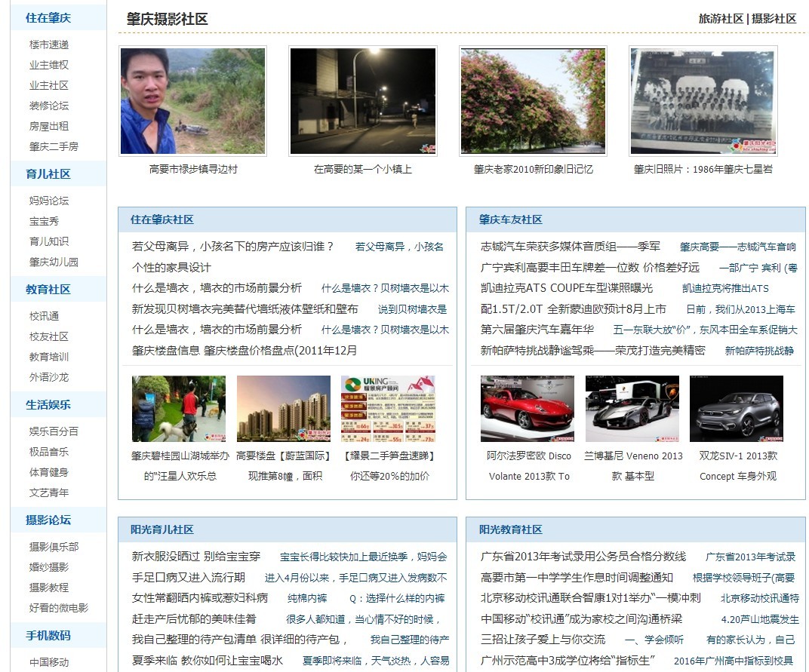Open the 手机数码 sidebar section heading
Image resolution: width=809 pixels, height=672 pixels.
point(48,636)
